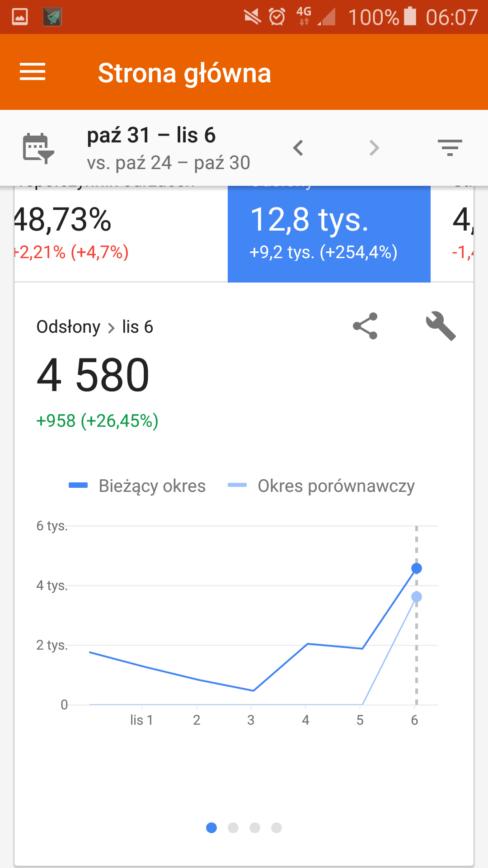The width and height of the screenshot is (488, 868).
Task: Go to first chart page dot
Action: pos(211,828)
